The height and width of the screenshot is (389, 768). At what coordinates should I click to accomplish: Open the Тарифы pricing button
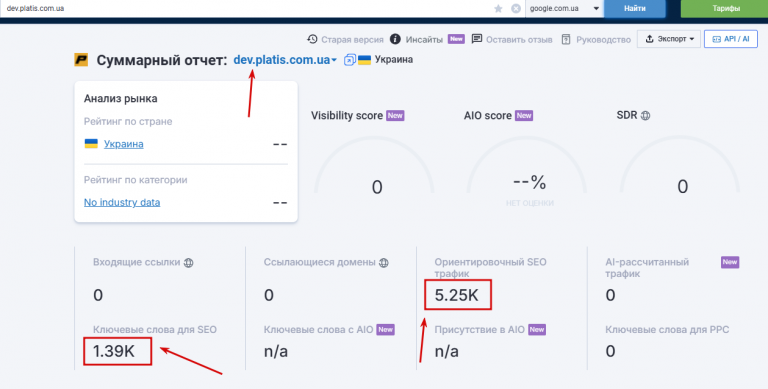724,8
